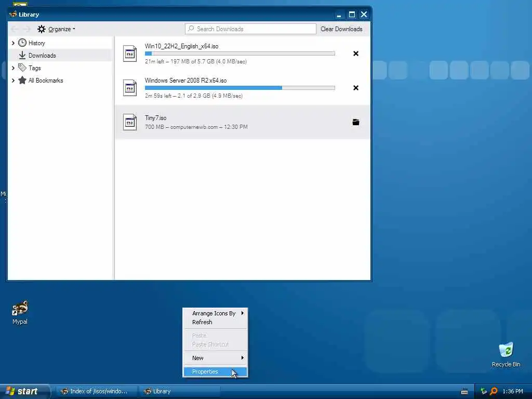Screen dimensions: 532x399
Task: Cancel the Win10_22H2_English_x64.iso download
Action: (355, 54)
